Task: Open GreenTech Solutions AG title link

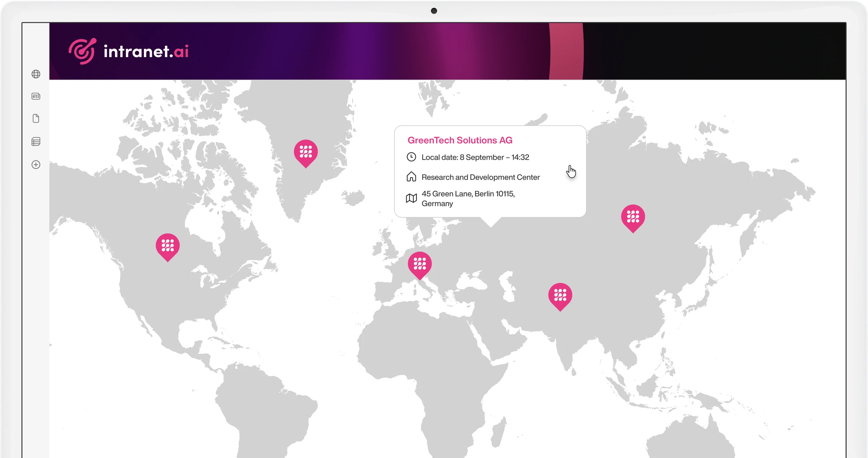Action: 460,140
